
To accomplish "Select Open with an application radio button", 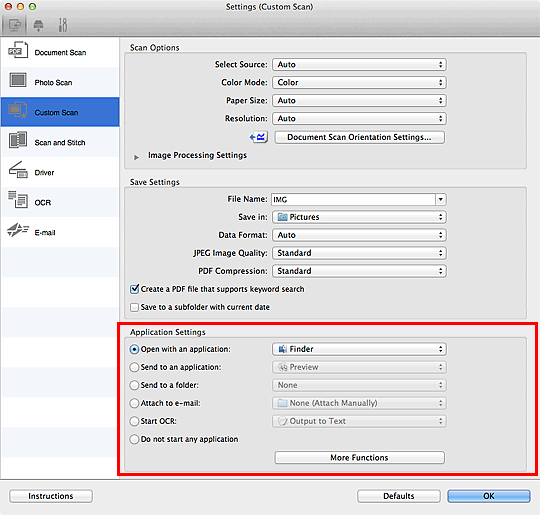I will point(134,349).
